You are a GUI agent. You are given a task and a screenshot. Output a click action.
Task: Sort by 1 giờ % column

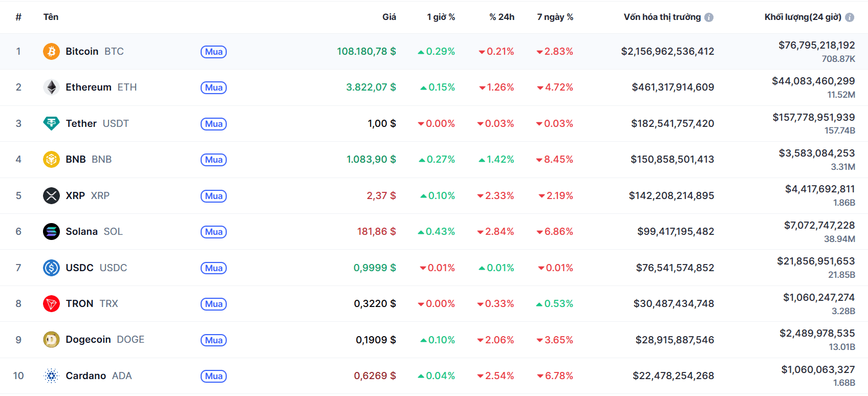point(441,17)
